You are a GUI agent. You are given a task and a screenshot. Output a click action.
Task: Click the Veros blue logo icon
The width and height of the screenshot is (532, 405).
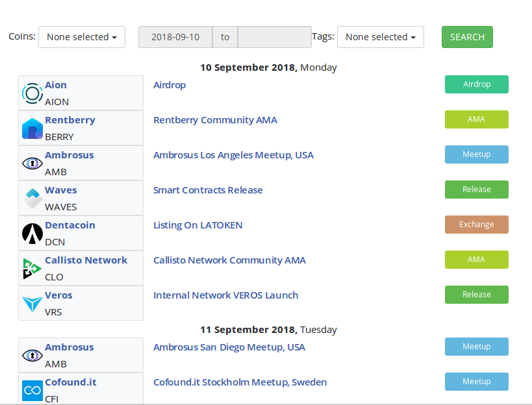32,304
